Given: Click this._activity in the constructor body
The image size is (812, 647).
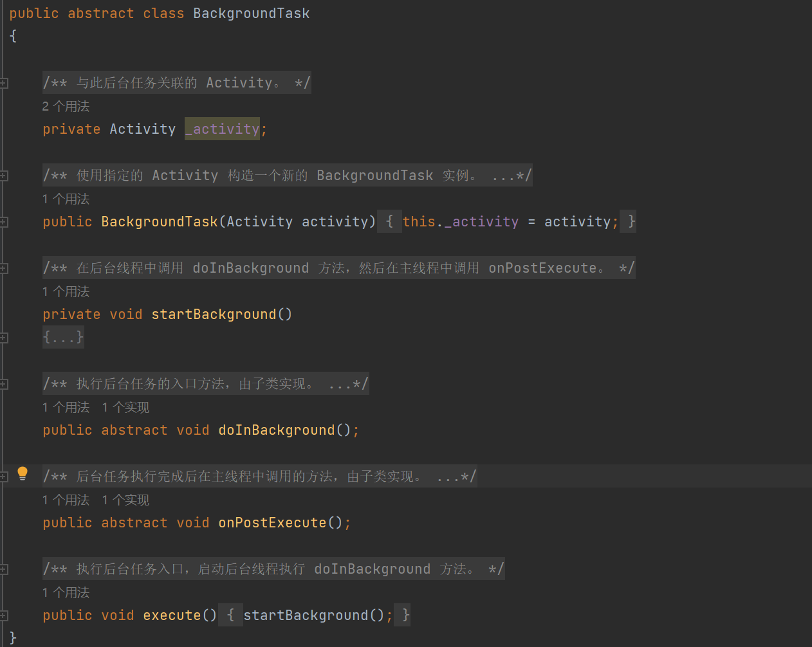Looking at the screenshot, I should 461,222.
